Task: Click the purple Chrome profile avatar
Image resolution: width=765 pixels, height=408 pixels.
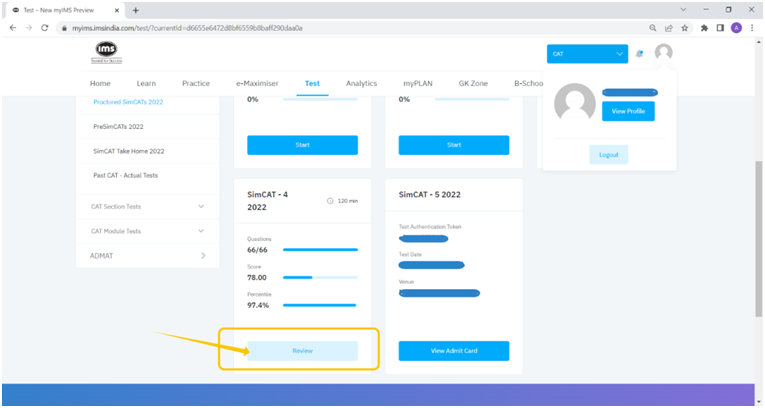Action: click(736, 28)
